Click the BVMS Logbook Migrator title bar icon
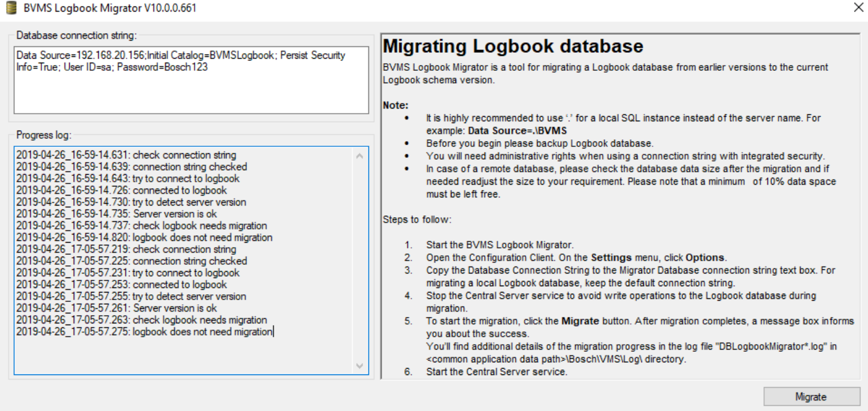Viewport: 868px width, 411px height. tap(11, 8)
